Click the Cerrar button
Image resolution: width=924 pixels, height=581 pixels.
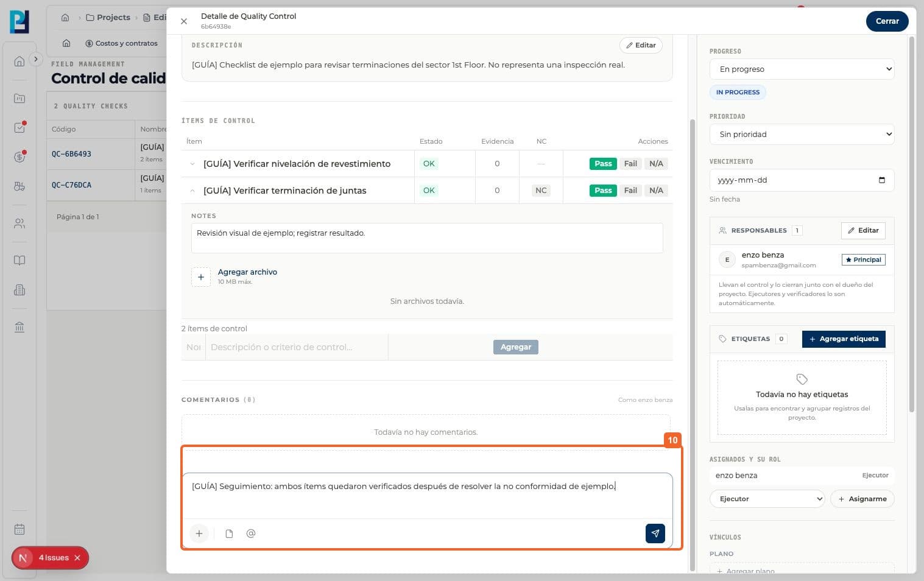[887, 21]
